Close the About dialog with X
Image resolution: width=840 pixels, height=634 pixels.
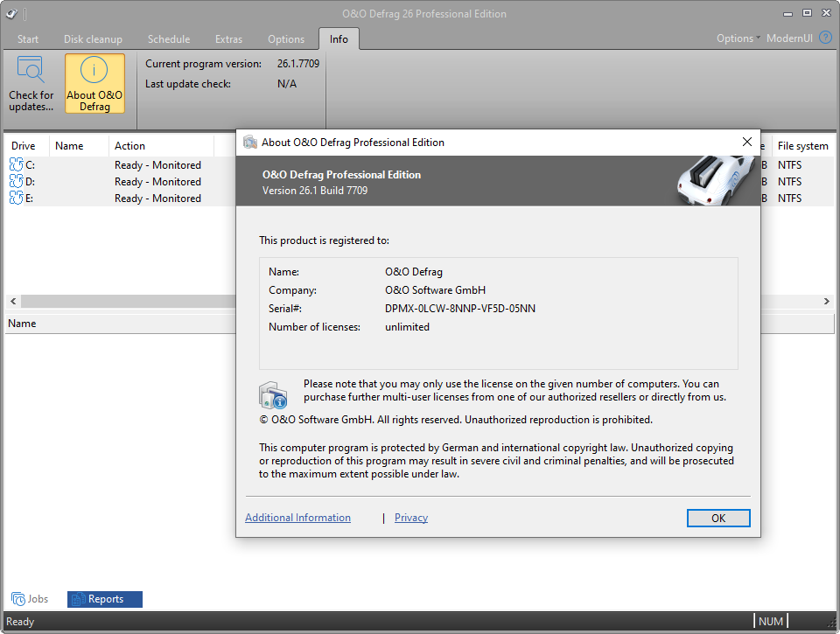tap(746, 142)
